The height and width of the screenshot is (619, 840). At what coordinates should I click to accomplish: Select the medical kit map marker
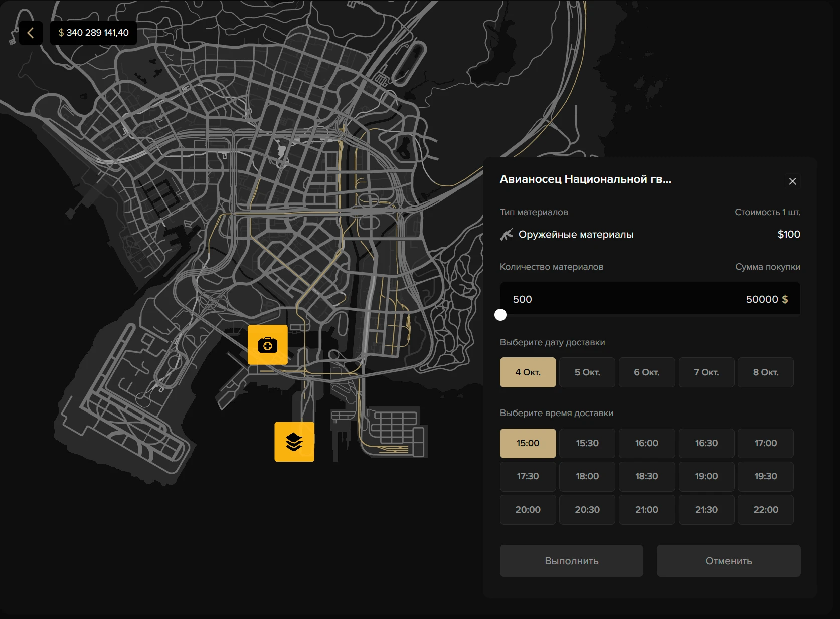pyautogui.click(x=268, y=345)
